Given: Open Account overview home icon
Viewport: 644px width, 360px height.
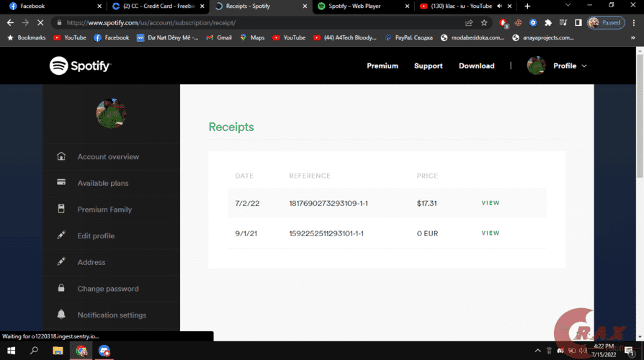Looking at the screenshot, I should 61,156.
